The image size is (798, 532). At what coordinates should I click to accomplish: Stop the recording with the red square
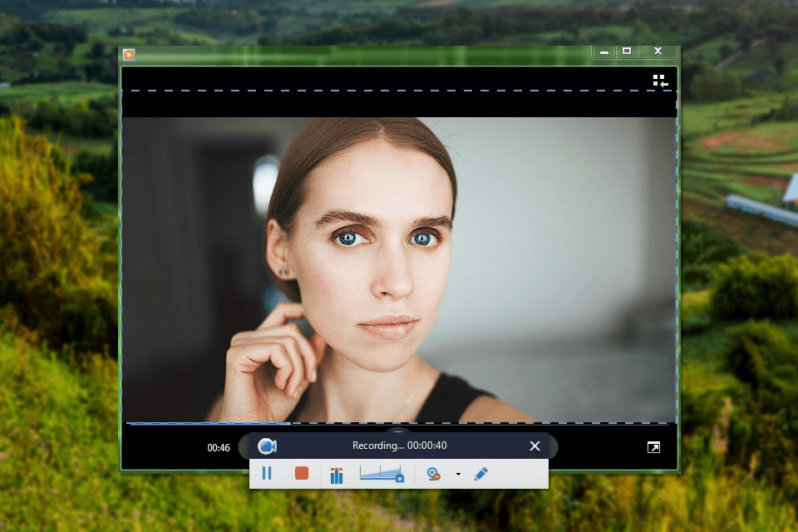(x=301, y=474)
